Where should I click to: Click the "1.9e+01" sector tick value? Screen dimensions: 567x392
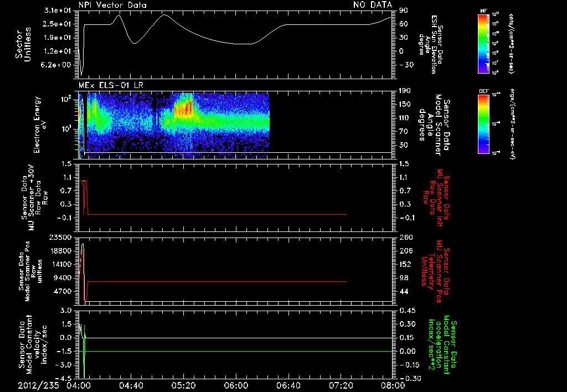pyautogui.click(x=58, y=38)
